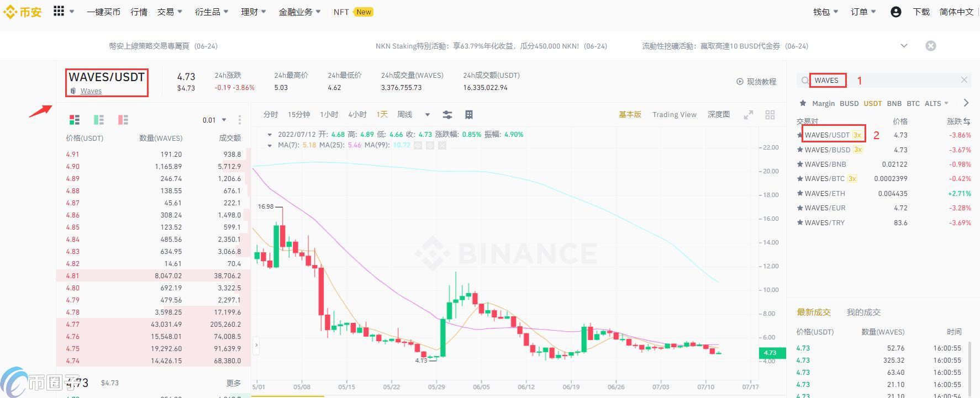Collapse the OHLC data legend arrow

tap(270, 134)
